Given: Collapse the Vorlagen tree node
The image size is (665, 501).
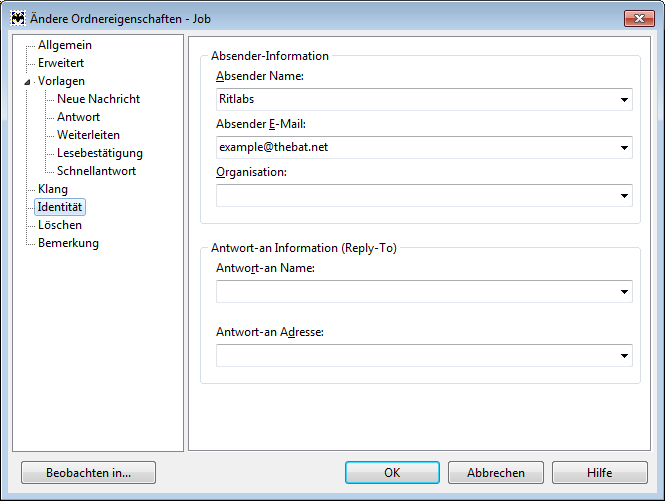Looking at the screenshot, I should click(x=27, y=82).
